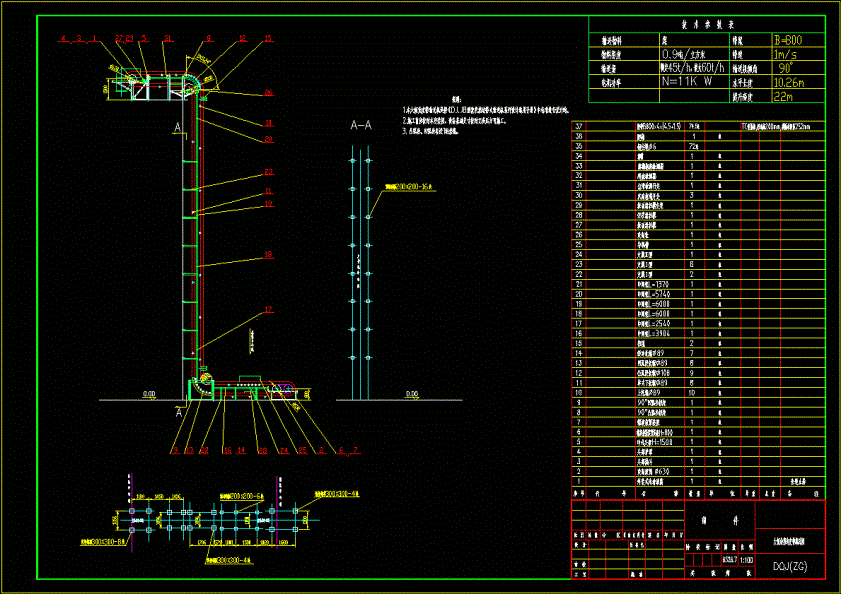This screenshot has height=594, width=841.
Task: Click the first line of the notes
Action: pyautogui.click(x=485, y=110)
